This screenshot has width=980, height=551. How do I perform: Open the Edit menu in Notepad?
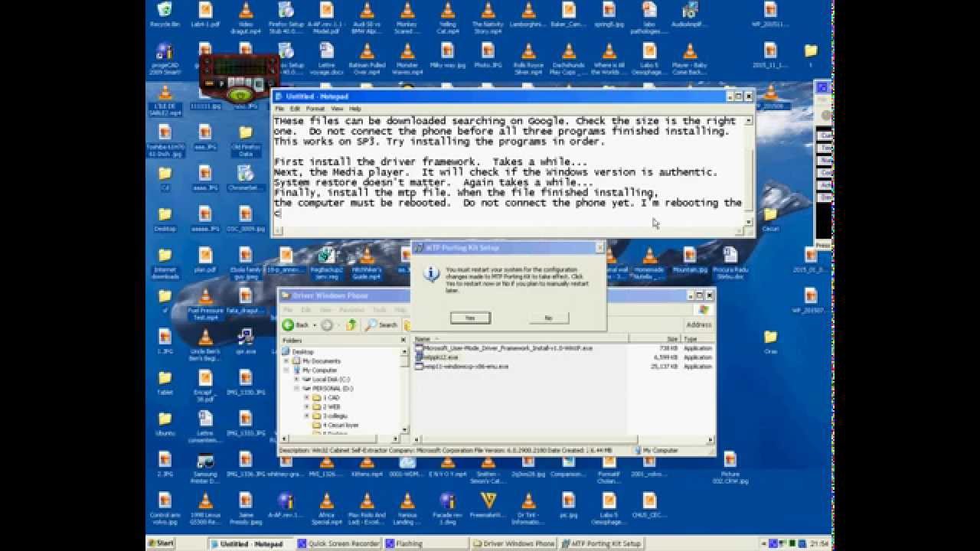click(295, 109)
